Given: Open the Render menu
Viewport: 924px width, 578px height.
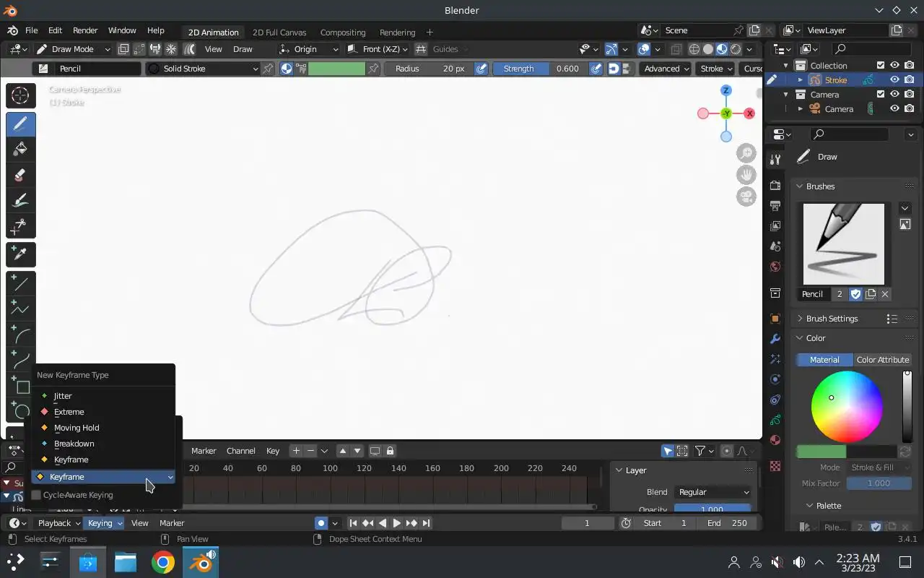Looking at the screenshot, I should pyautogui.click(x=85, y=30).
